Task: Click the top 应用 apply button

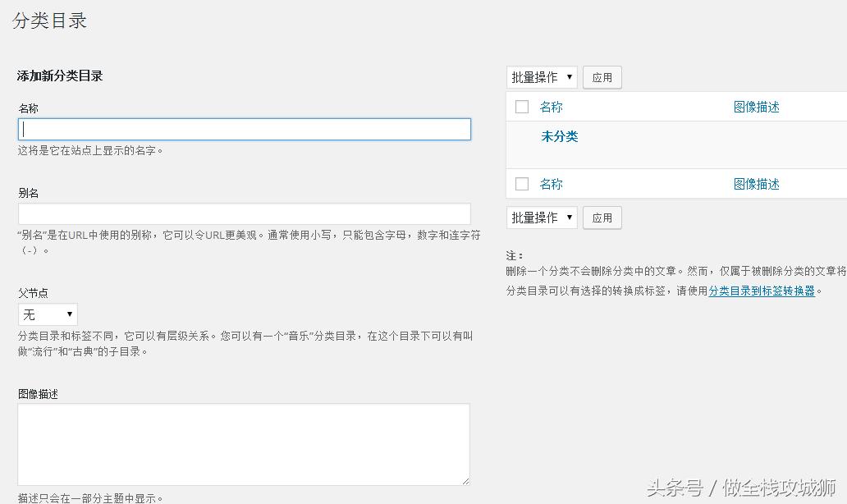Action: (x=602, y=76)
